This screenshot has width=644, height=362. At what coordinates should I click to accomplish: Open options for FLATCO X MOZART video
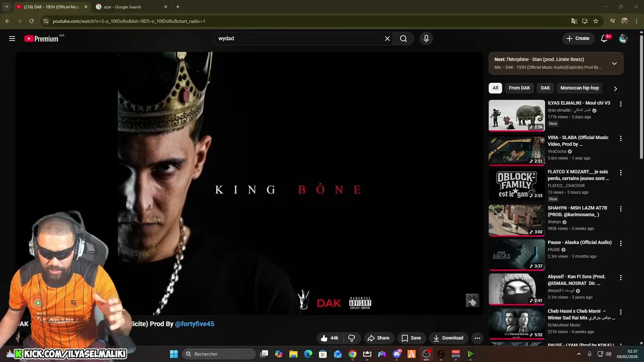(620, 172)
